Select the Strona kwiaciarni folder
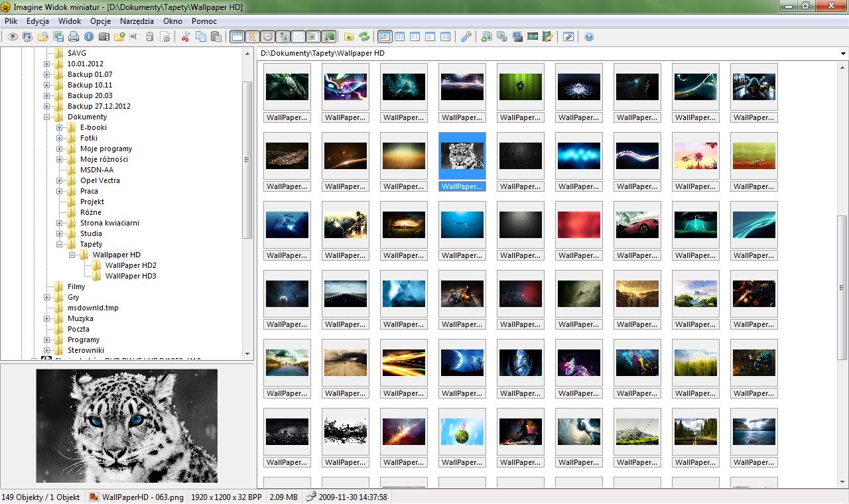The width and height of the screenshot is (849, 504). tap(109, 223)
